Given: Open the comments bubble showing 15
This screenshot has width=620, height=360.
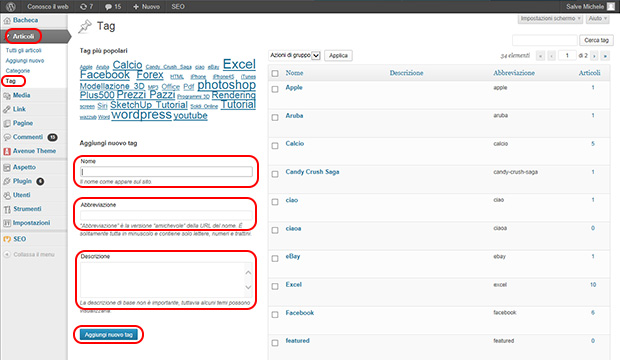Looking at the screenshot, I should [x=113, y=6].
